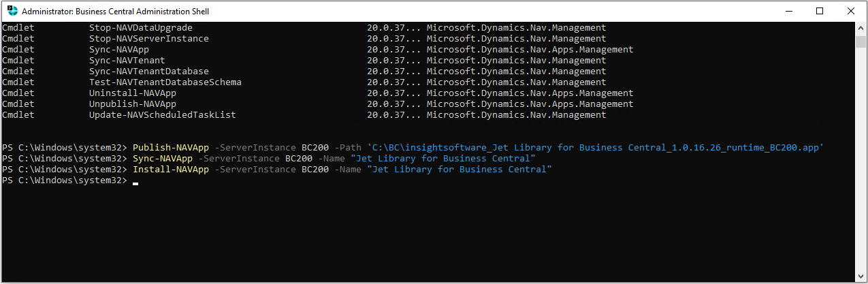Click the Update-NAVScheduledTaskList cmdlet name
Viewport: 868px width, 284px height.
(163, 115)
